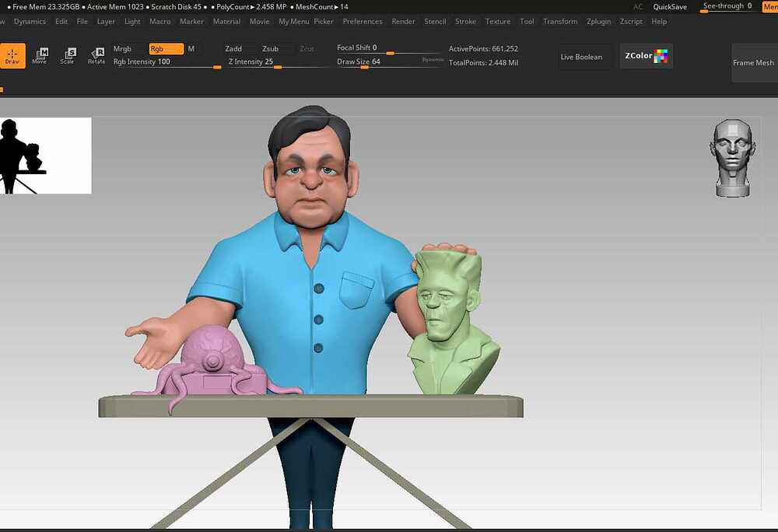Adjust the Focal Shift slider
Screen dimensions: 778x532
tap(388, 48)
